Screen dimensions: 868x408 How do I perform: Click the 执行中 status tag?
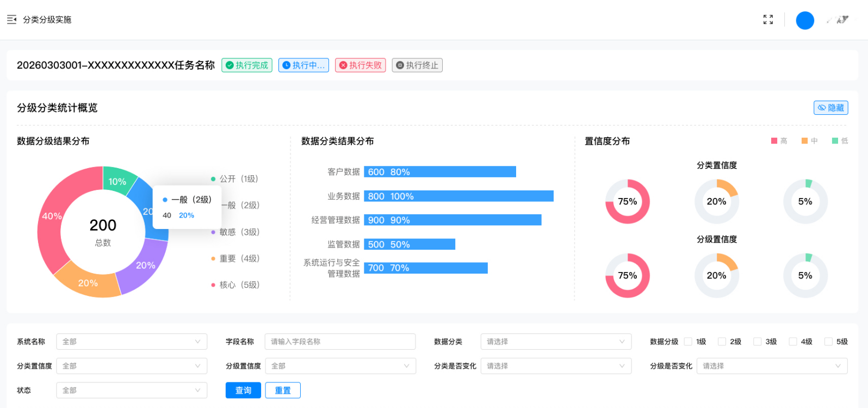(303, 65)
